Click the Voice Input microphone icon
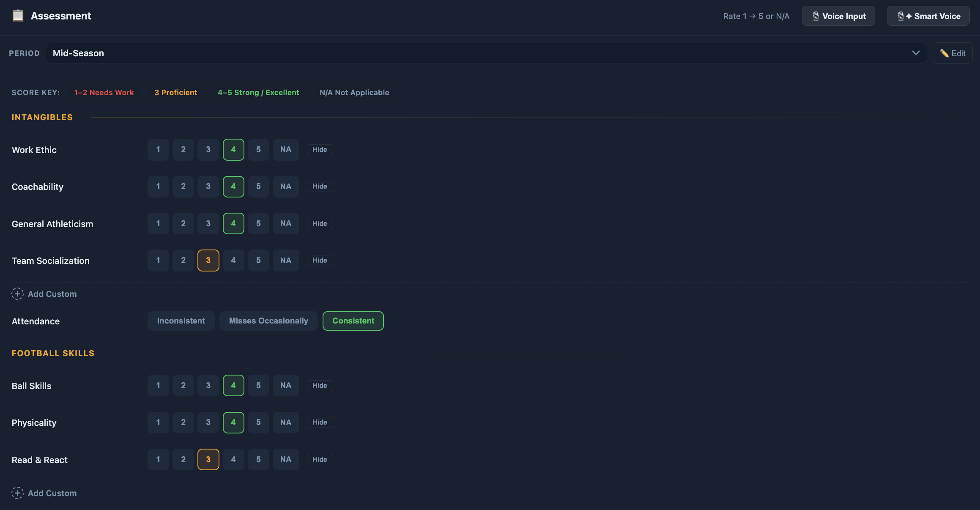Image resolution: width=980 pixels, height=510 pixels. click(x=816, y=16)
